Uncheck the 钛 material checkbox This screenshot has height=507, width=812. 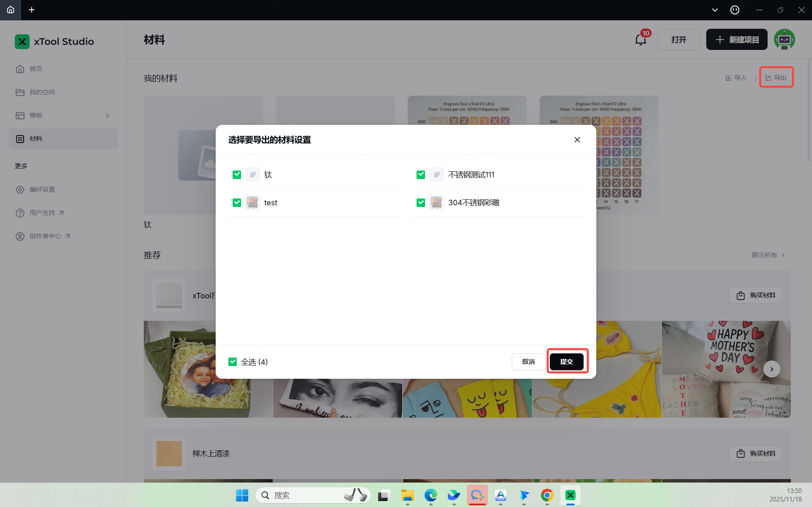pos(237,175)
